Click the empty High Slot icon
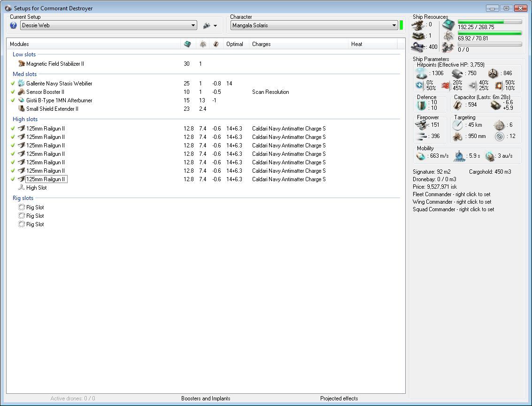The height and width of the screenshot is (406, 532). (21, 188)
